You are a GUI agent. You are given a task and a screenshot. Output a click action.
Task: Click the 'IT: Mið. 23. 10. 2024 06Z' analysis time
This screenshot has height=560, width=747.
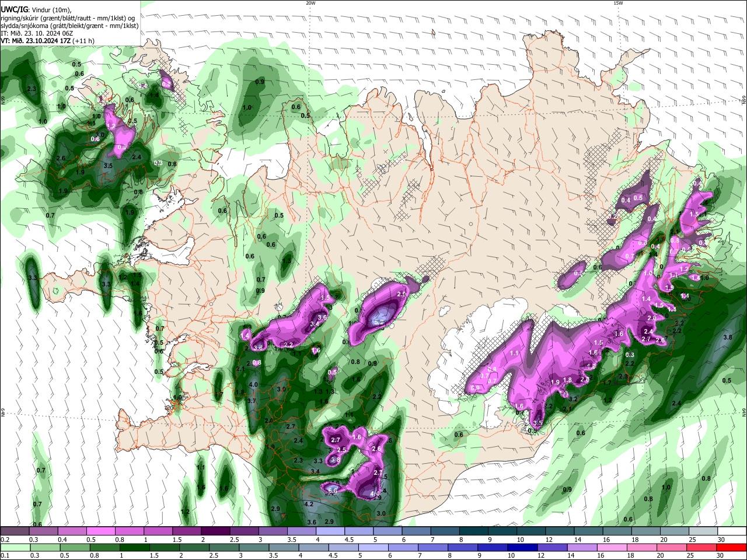pos(36,33)
